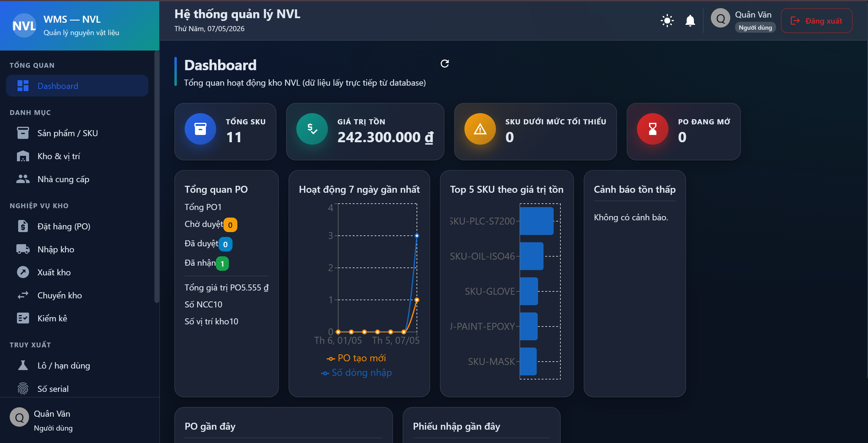
Task: Open Kho & vị trí page
Action: pos(77,156)
